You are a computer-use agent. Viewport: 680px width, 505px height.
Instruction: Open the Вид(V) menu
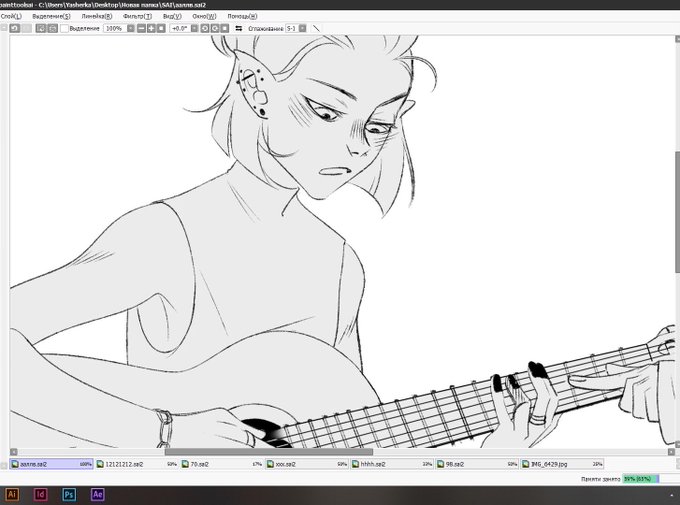click(172, 16)
